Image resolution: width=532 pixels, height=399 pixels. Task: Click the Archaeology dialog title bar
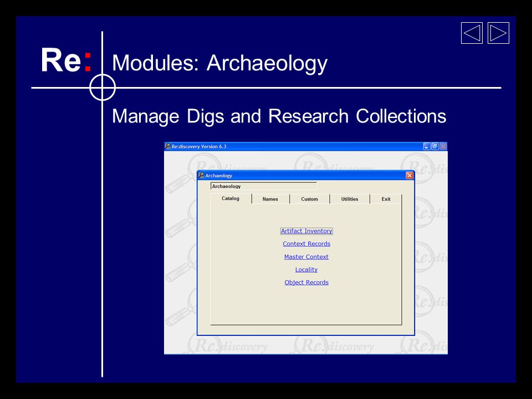(x=306, y=175)
